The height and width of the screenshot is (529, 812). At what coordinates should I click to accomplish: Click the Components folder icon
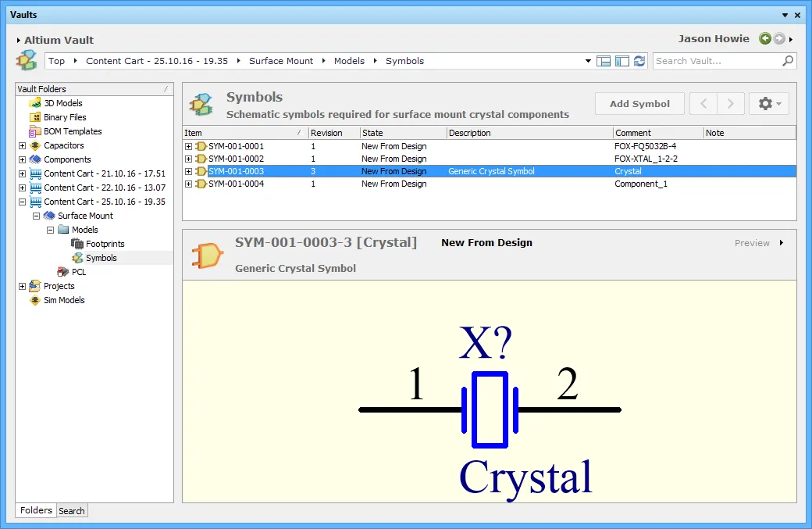35,159
